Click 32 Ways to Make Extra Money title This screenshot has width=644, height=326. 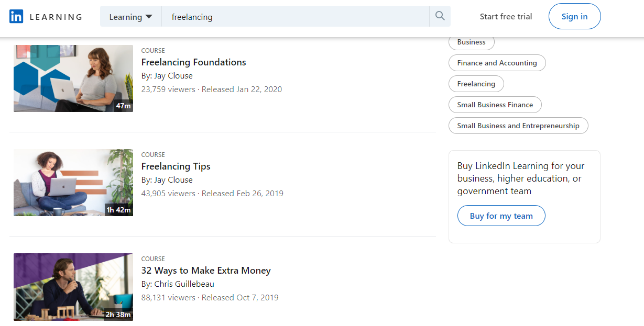206,271
